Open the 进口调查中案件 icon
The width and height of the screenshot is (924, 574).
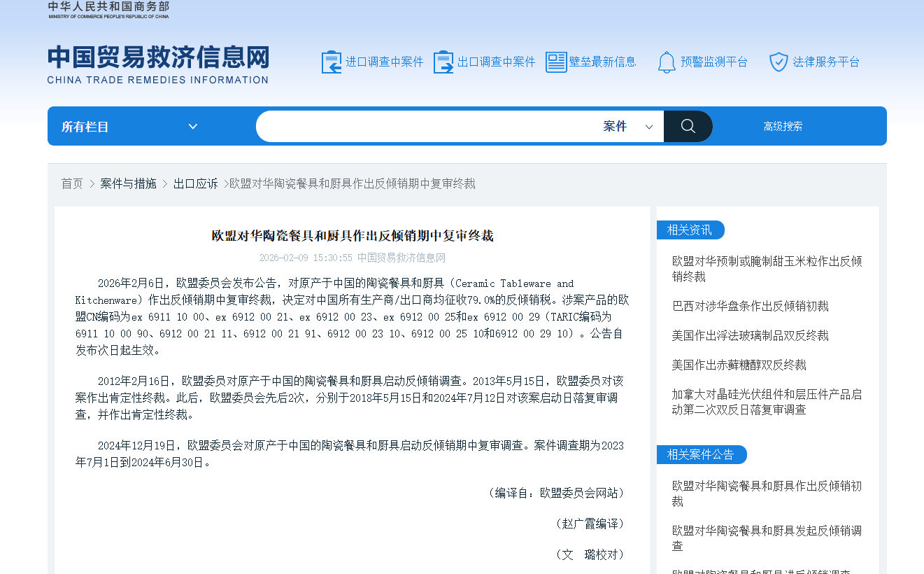(x=331, y=62)
